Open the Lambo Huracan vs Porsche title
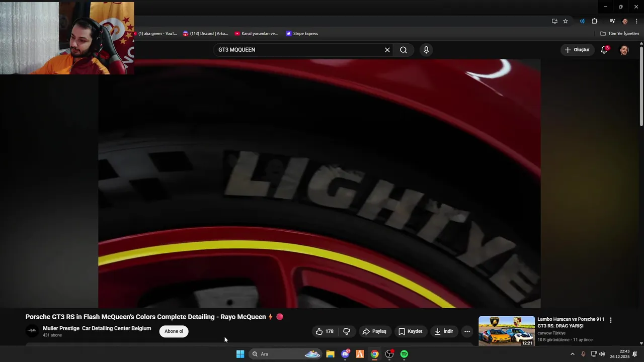 coord(571,322)
